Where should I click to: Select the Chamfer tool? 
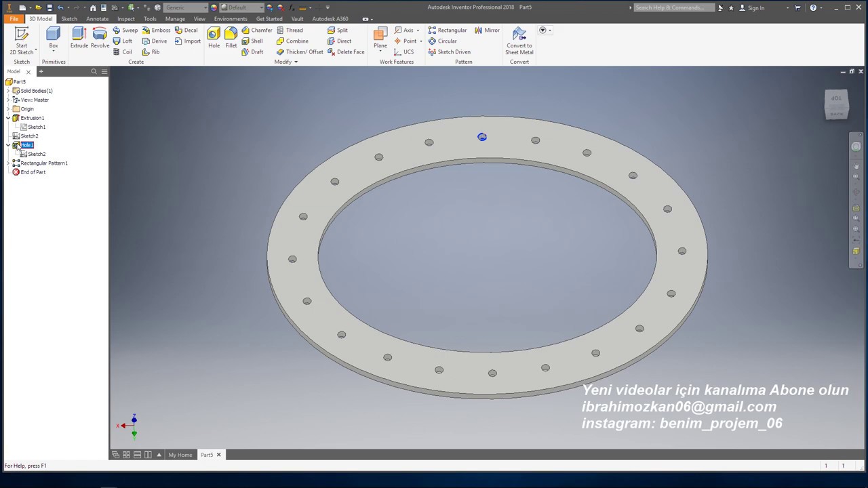point(257,30)
